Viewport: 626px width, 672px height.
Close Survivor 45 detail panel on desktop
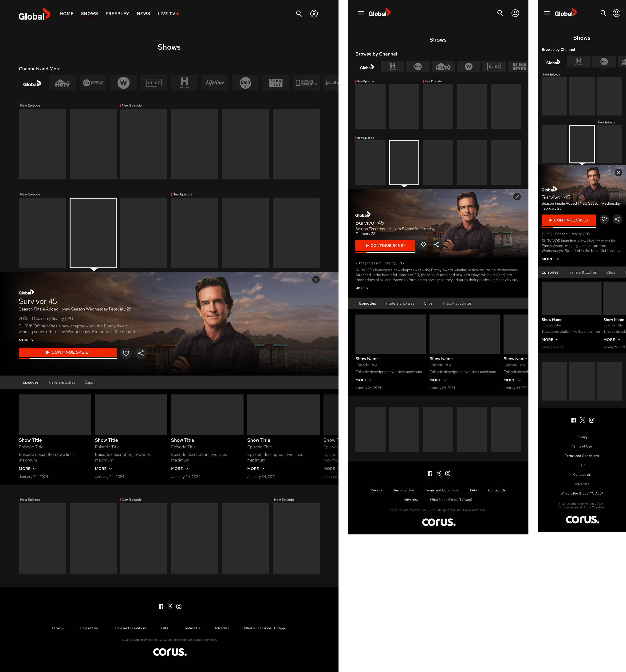(316, 280)
